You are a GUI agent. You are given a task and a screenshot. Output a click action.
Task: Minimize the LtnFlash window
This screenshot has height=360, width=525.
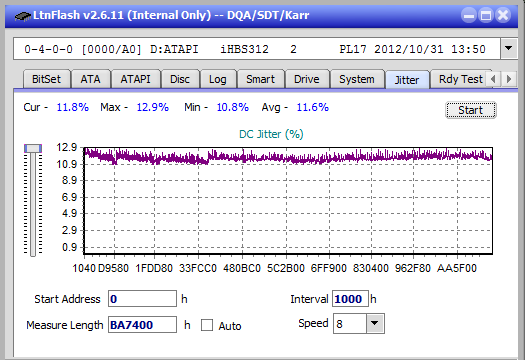coord(469,15)
